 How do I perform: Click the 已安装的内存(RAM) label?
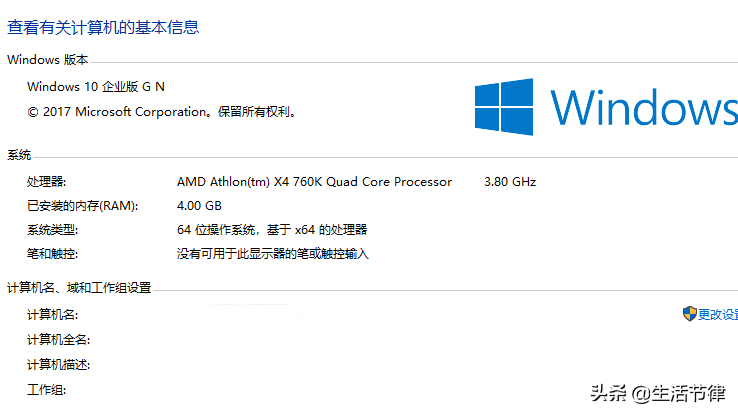(82, 206)
